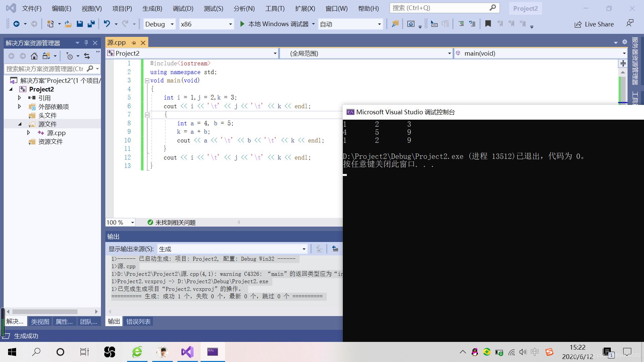Select 源.cpp in Solution Explorer
The width and height of the screenshot is (644, 362).
(x=56, y=133)
